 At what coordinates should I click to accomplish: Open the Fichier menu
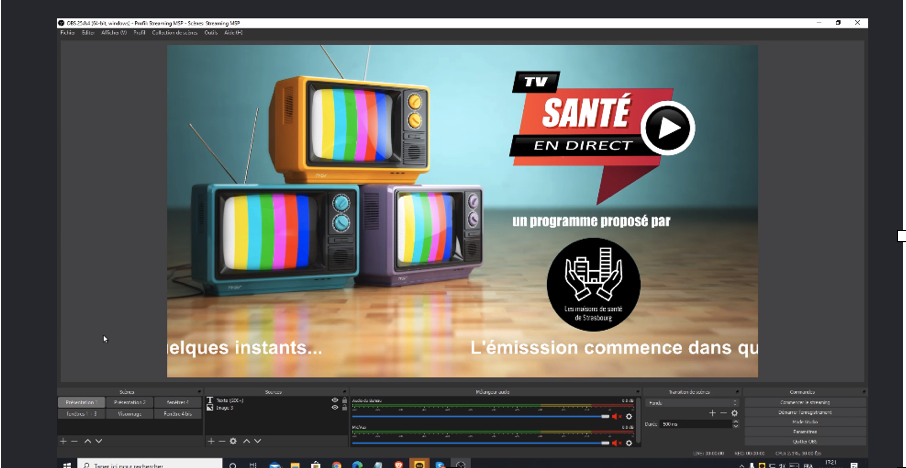point(68,33)
